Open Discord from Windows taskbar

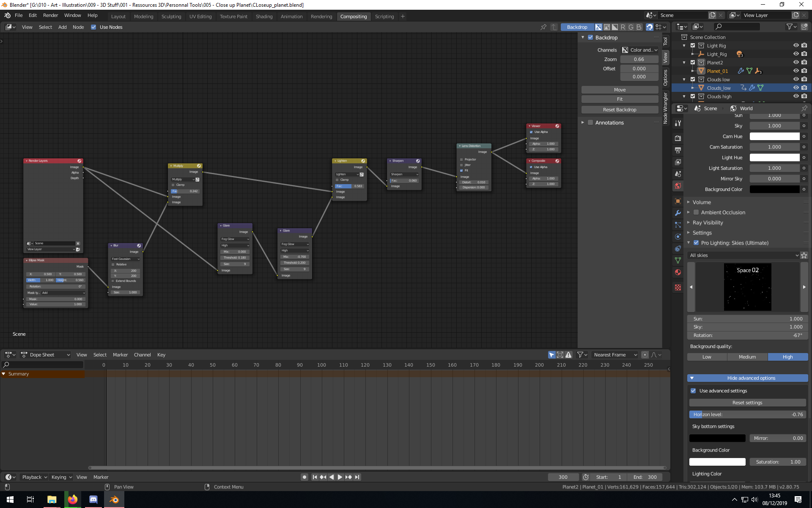[x=93, y=500]
